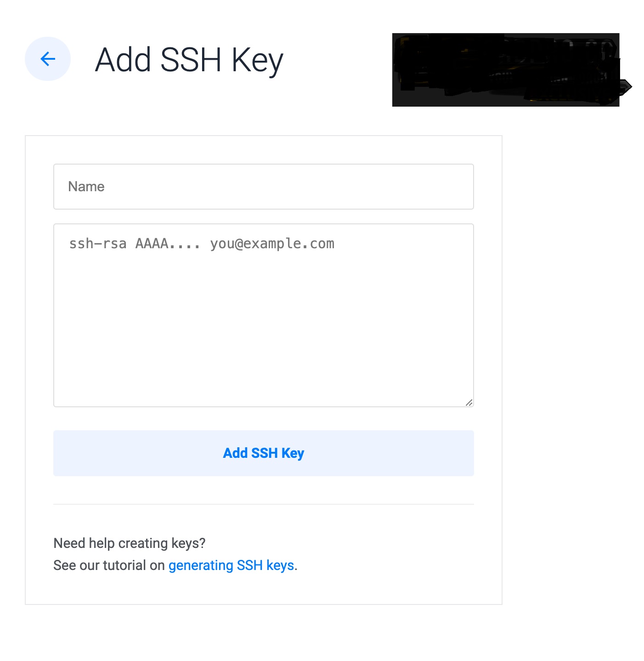Screen dimensions: 644x661
Task: Open the generating SSH keys tutorial link
Action: pos(231,565)
